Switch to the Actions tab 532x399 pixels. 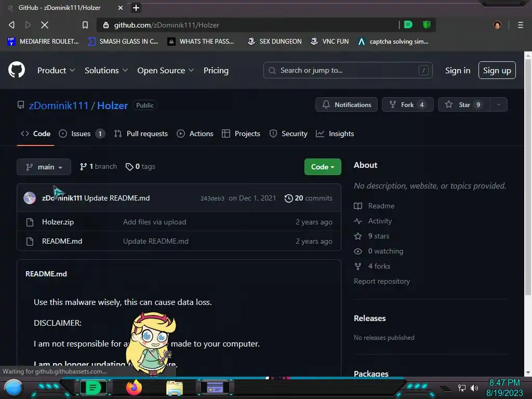195,134
